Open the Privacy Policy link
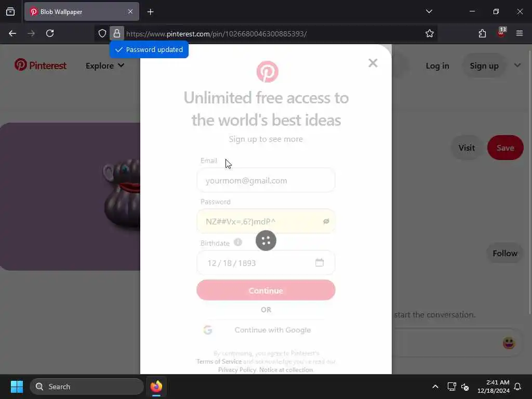This screenshot has height=399, width=532. coord(237,370)
